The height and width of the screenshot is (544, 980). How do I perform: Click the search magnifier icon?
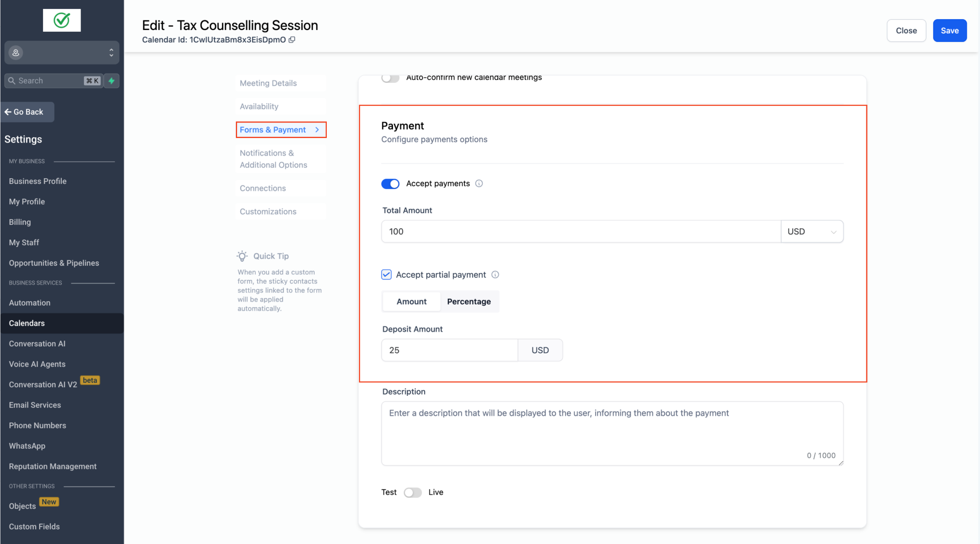click(x=12, y=81)
